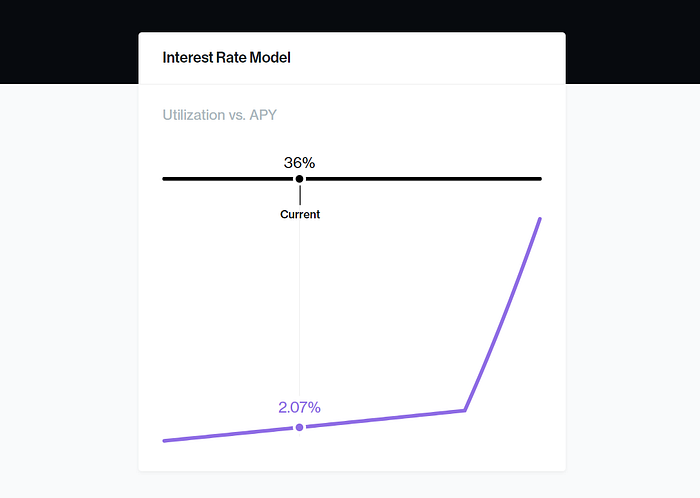Click the "Utilization vs. APY" subtitle
Screen dimensions: 700x498
[219, 115]
